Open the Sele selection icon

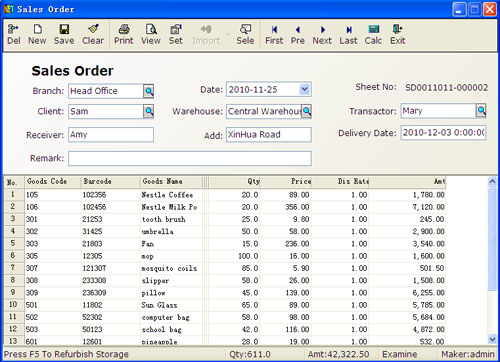tap(245, 34)
